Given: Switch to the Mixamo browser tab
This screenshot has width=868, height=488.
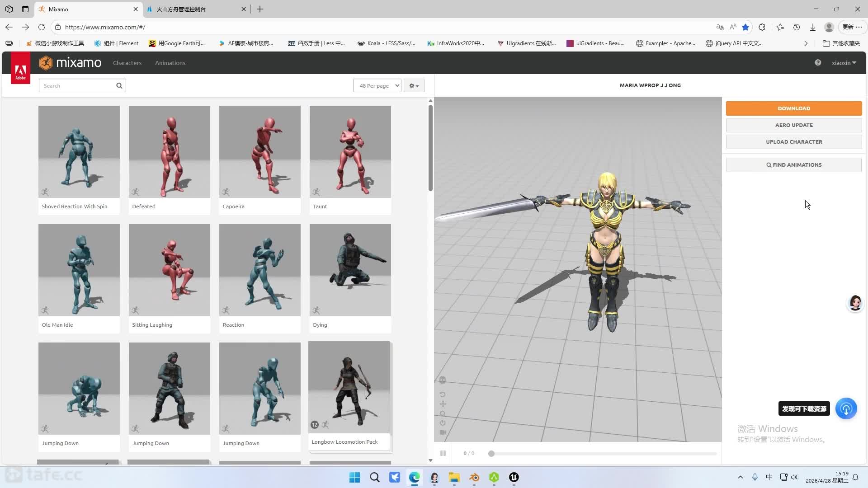Looking at the screenshot, I should (89, 9).
